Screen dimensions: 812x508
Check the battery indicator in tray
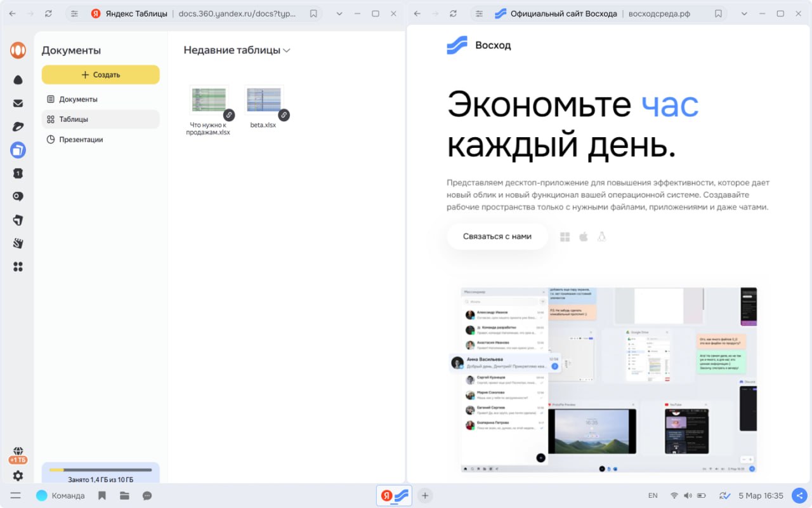(x=702, y=495)
